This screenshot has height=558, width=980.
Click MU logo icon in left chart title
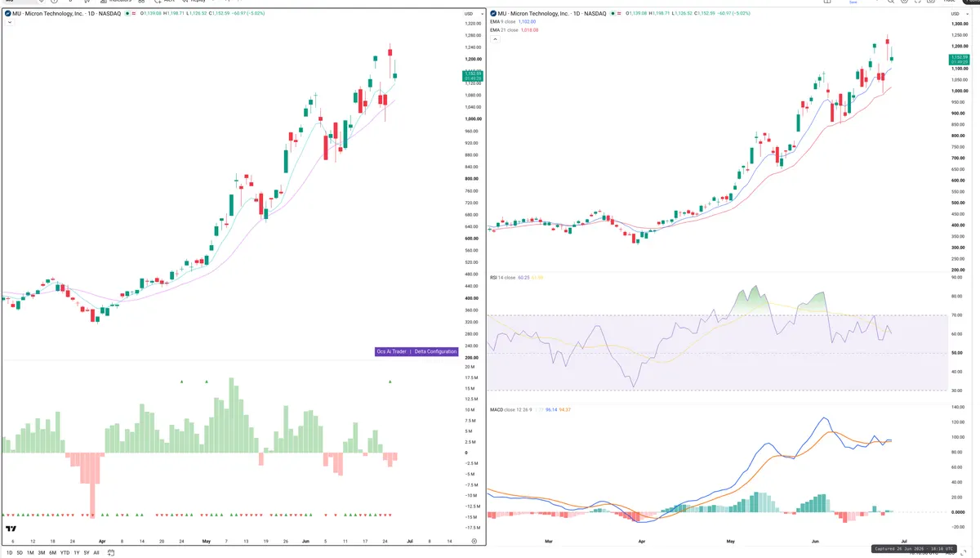(8, 13)
